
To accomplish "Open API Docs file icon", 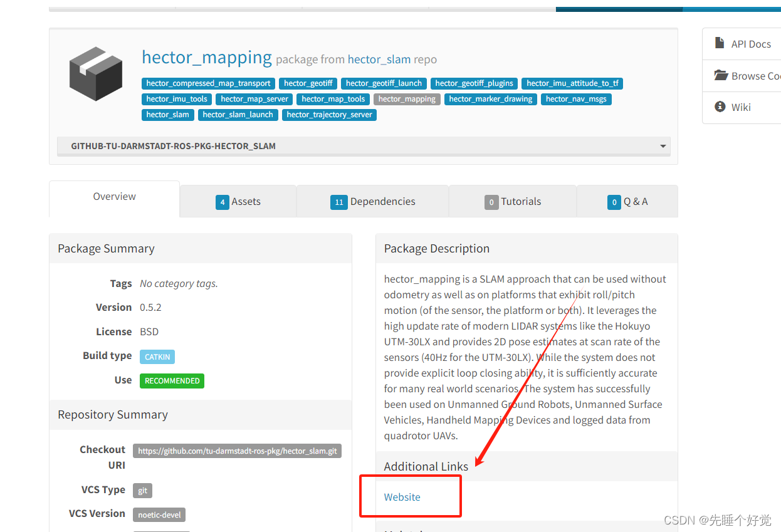I will point(720,43).
